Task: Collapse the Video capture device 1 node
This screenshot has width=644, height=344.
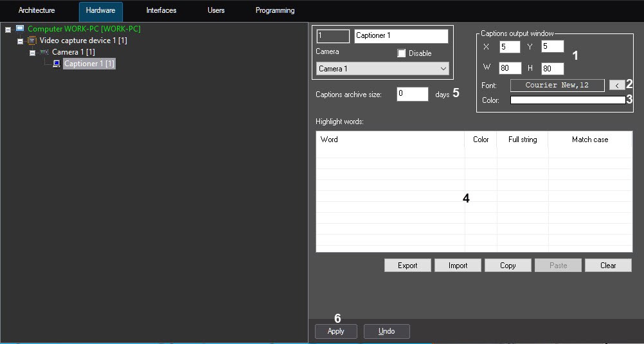Action: pyautogui.click(x=21, y=41)
